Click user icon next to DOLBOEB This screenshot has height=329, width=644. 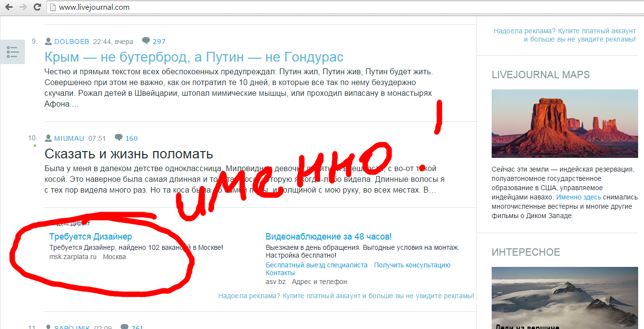coord(48,41)
